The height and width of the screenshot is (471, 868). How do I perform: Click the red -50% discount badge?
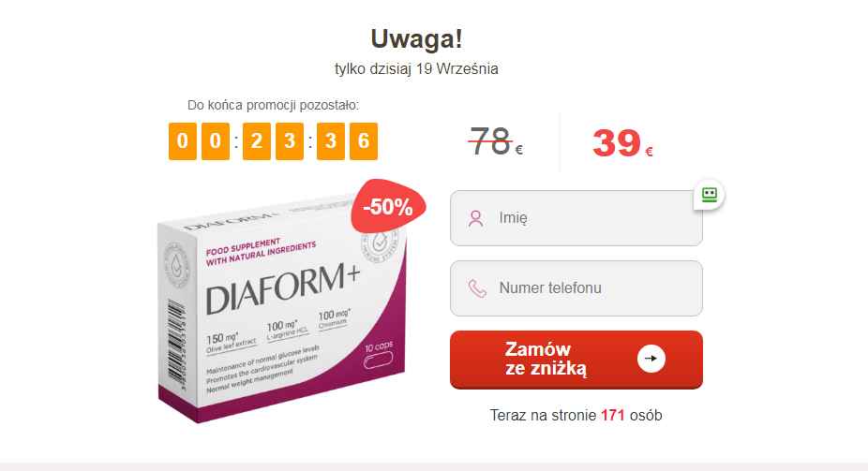[388, 206]
